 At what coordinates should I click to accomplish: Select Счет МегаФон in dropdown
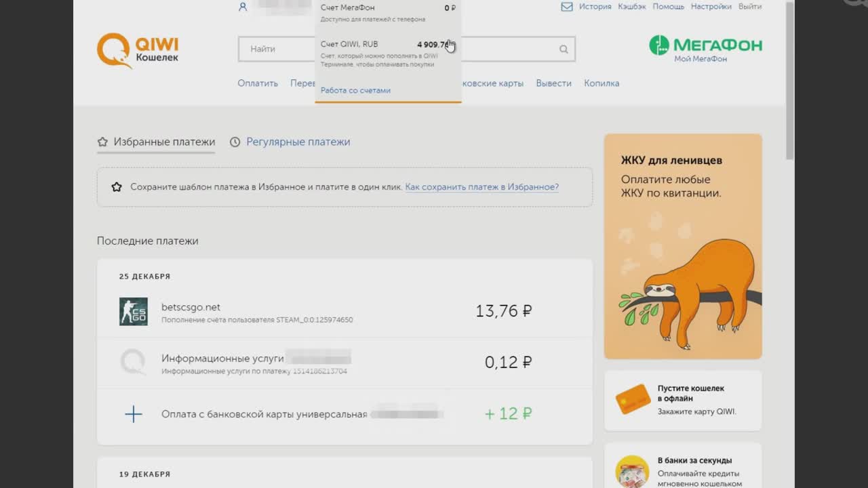388,14
